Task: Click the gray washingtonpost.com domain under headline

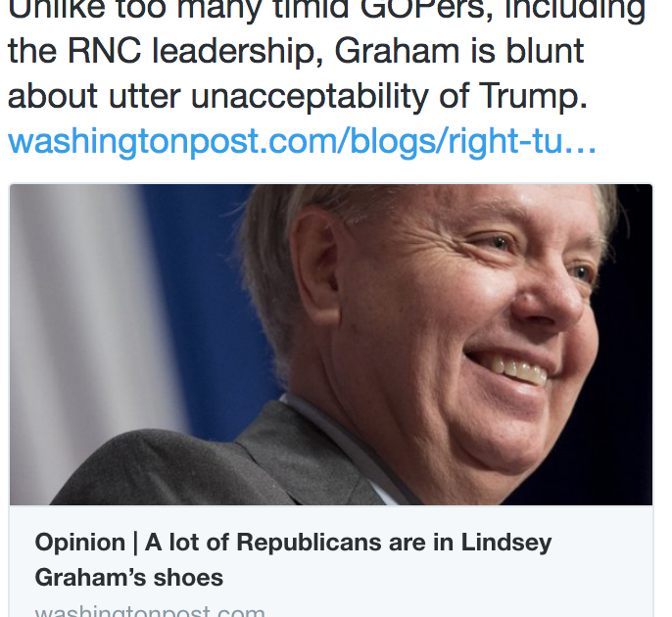Action: pyautogui.click(x=150, y=610)
